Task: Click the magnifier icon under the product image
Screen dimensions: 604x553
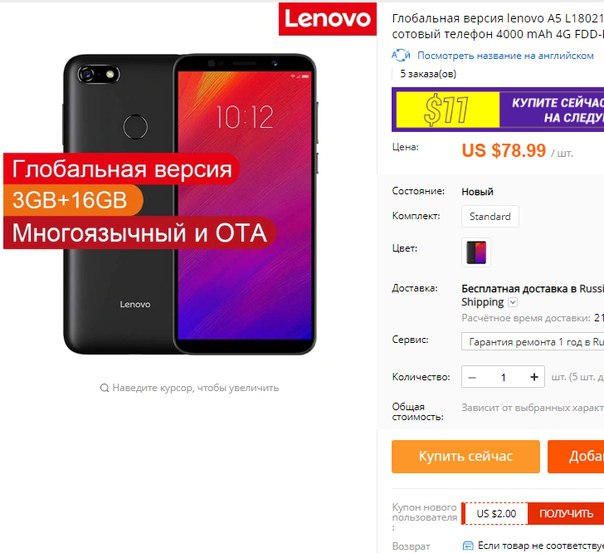Action: point(104,388)
